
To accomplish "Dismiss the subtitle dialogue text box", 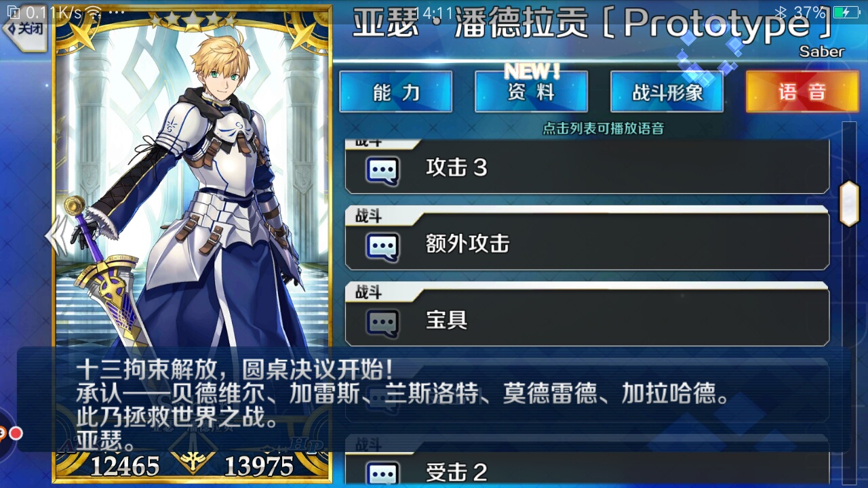I will pos(434,400).
